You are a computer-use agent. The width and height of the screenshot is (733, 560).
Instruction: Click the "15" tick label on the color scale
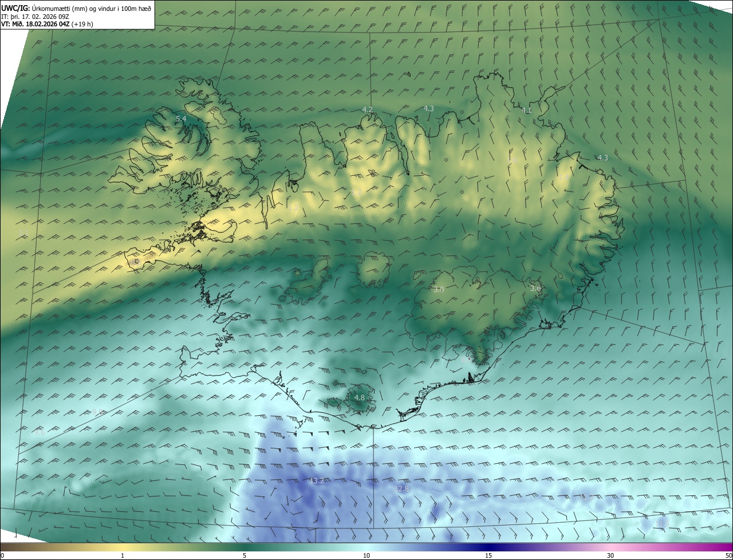pos(488,555)
